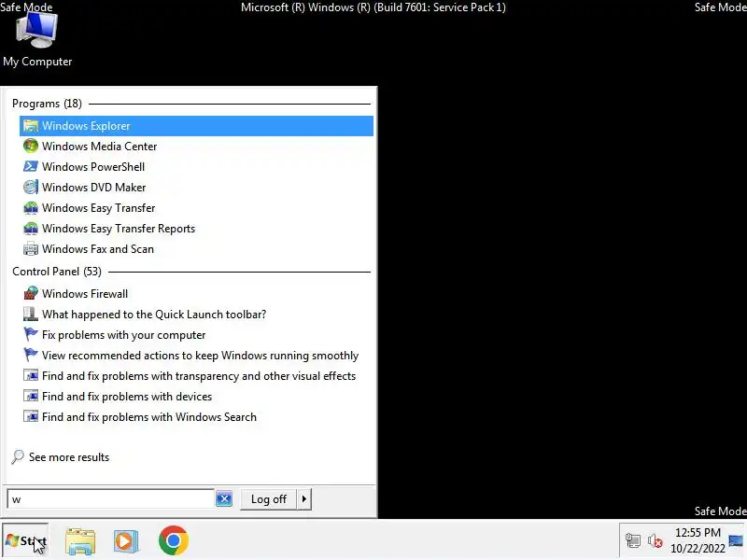Expand the shutdown options arrow beside Log off

click(x=304, y=499)
